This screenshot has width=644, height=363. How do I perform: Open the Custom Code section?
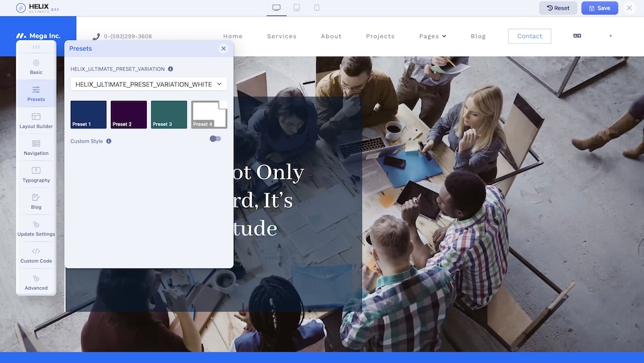[36, 255]
